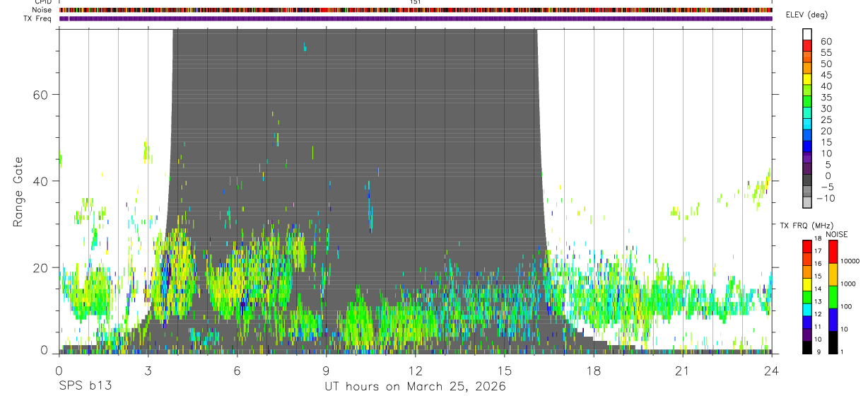
Task: Click the ELEV (deg) legend title
Action: [x=807, y=16]
